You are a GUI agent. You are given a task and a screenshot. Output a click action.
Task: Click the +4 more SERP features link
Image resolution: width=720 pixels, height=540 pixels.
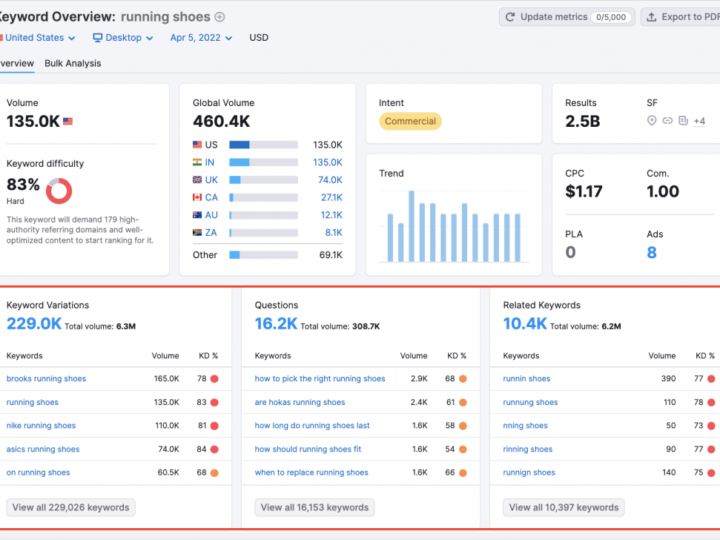(699, 121)
